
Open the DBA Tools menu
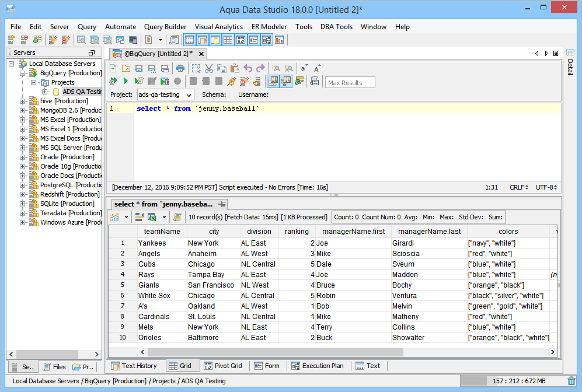(x=336, y=27)
